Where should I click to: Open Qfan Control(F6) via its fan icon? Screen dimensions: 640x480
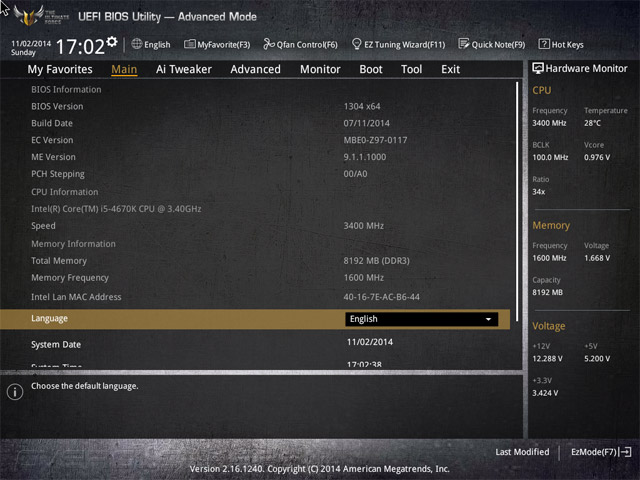(269, 44)
